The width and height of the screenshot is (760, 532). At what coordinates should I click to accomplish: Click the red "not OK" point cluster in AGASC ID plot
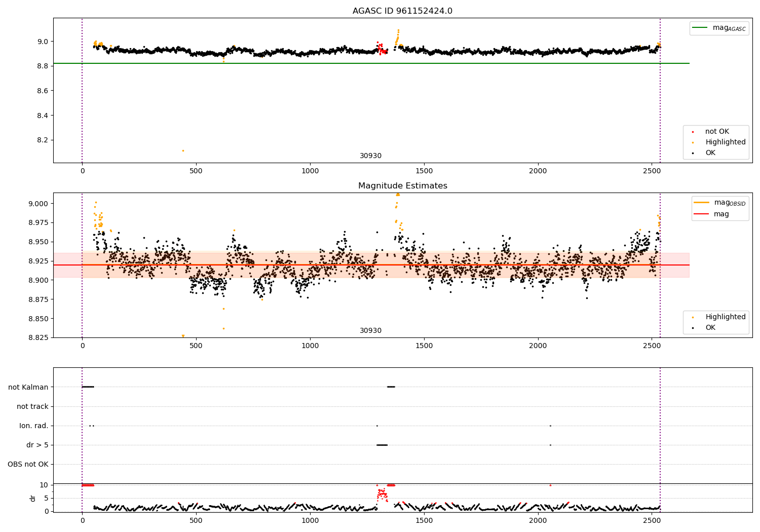coord(382,49)
